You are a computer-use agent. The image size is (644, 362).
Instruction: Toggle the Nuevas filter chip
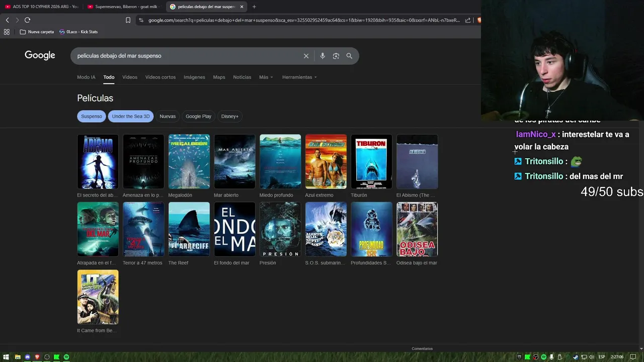pyautogui.click(x=168, y=116)
